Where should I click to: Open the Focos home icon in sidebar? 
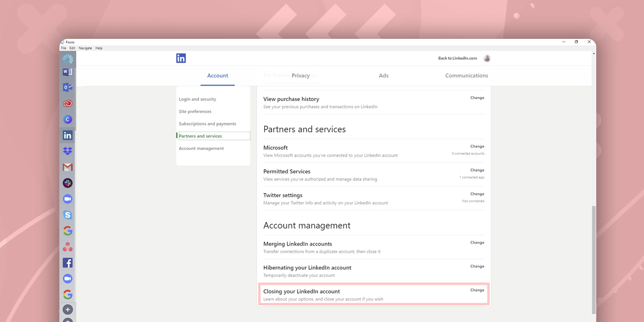[68, 59]
